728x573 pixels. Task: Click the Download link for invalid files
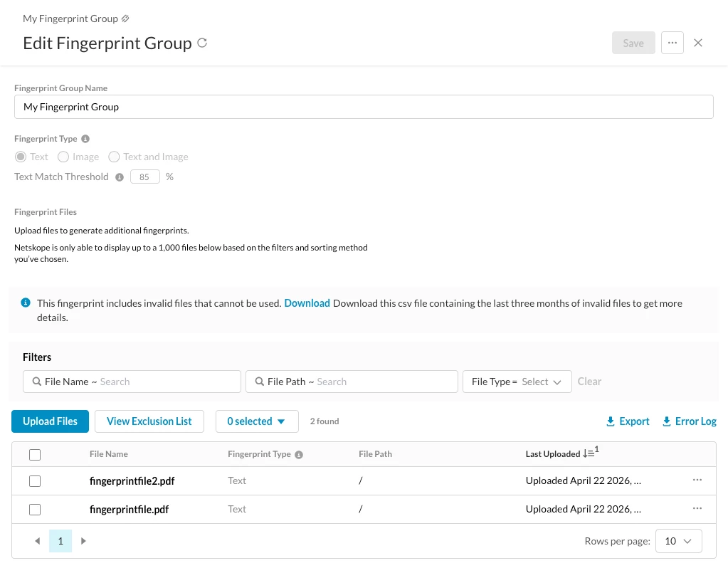tap(307, 303)
